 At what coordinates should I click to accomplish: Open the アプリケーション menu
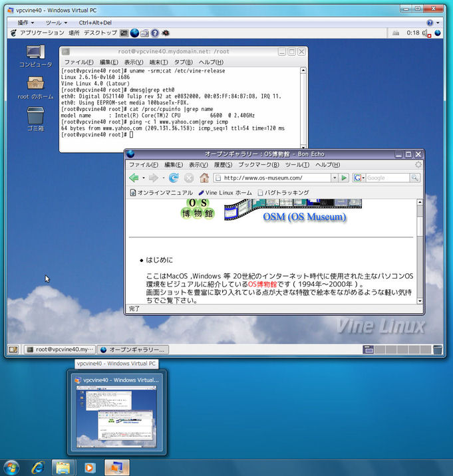click(42, 33)
